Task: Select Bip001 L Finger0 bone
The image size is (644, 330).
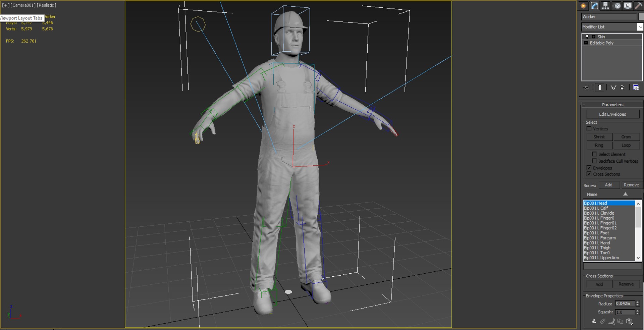Action: 609,218
